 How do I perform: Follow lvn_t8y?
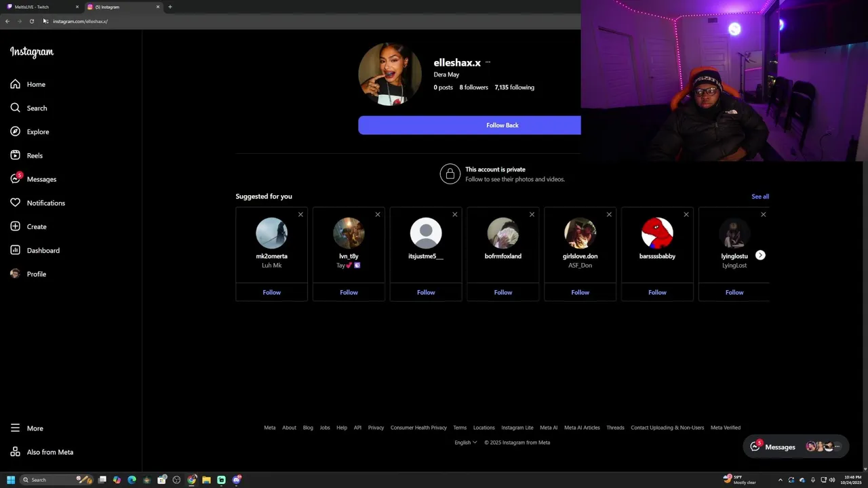pos(349,293)
